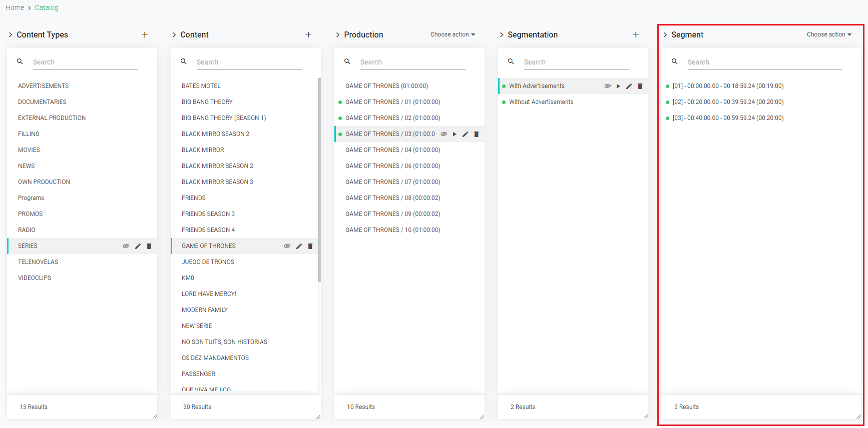Collapse the Segmentation panel chevron

(x=502, y=34)
